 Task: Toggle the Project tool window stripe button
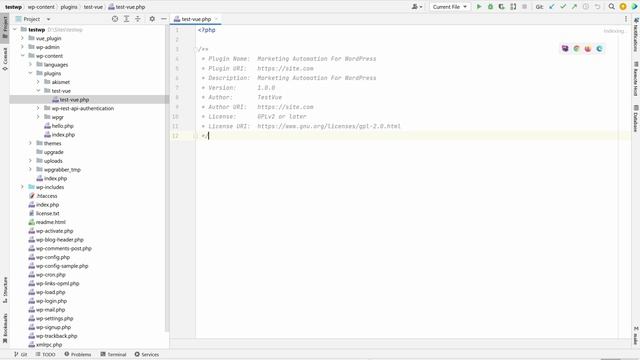[x=5, y=27]
